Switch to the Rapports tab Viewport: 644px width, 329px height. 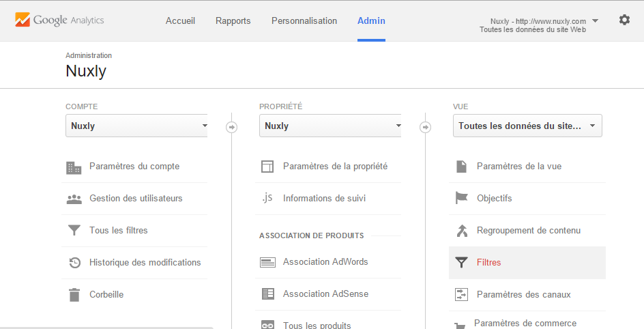tap(233, 20)
